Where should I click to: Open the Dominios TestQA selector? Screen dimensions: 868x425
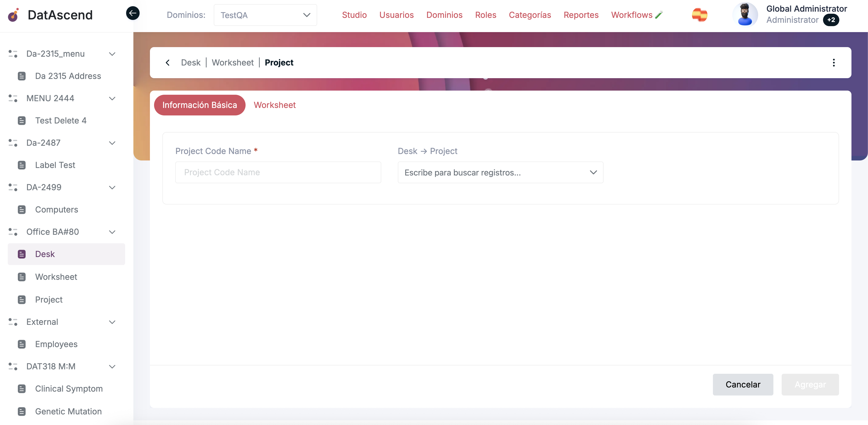tap(265, 15)
